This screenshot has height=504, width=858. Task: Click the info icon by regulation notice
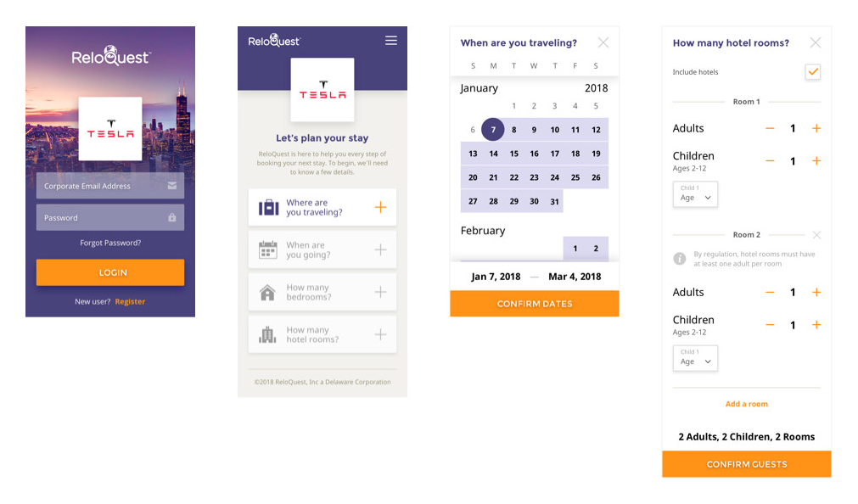pos(679,259)
